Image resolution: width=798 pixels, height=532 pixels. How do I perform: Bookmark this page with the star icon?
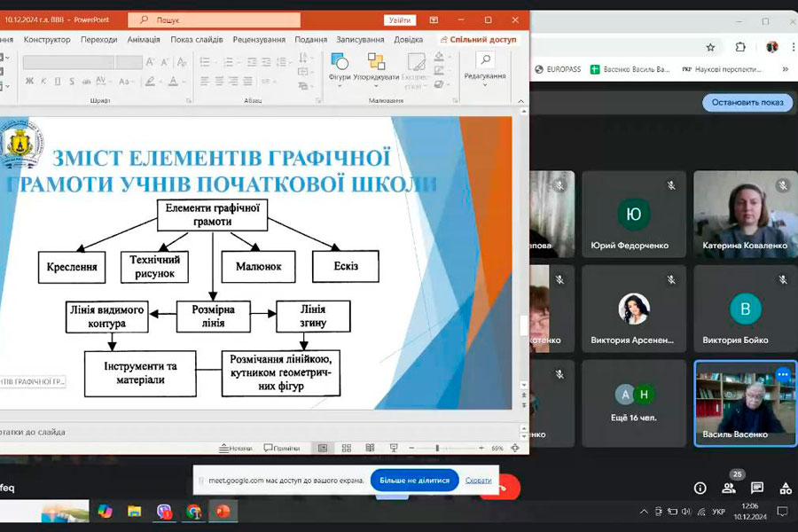tap(710, 47)
